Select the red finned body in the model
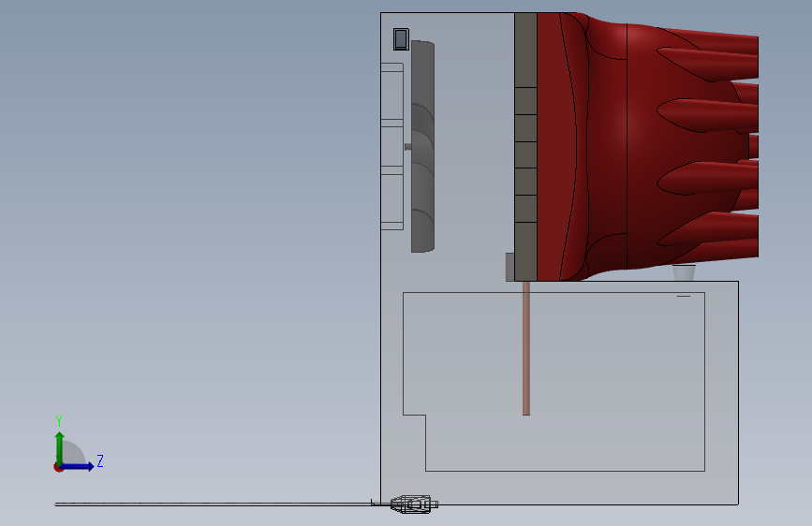 coord(647,147)
